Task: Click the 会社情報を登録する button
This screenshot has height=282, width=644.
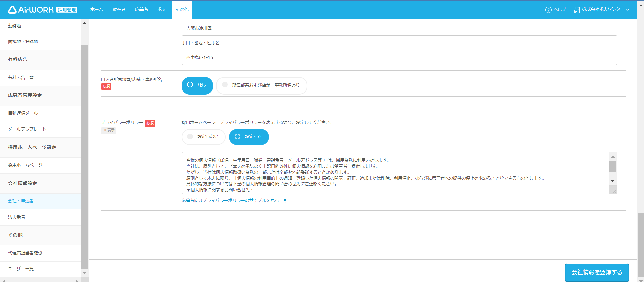Action: point(597,272)
